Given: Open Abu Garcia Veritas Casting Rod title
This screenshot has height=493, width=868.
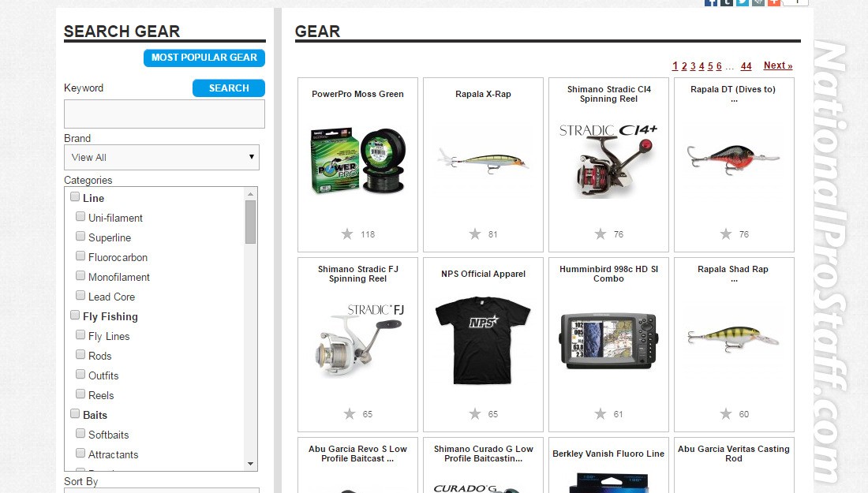Looking at the screenshot, I should 734,454.
